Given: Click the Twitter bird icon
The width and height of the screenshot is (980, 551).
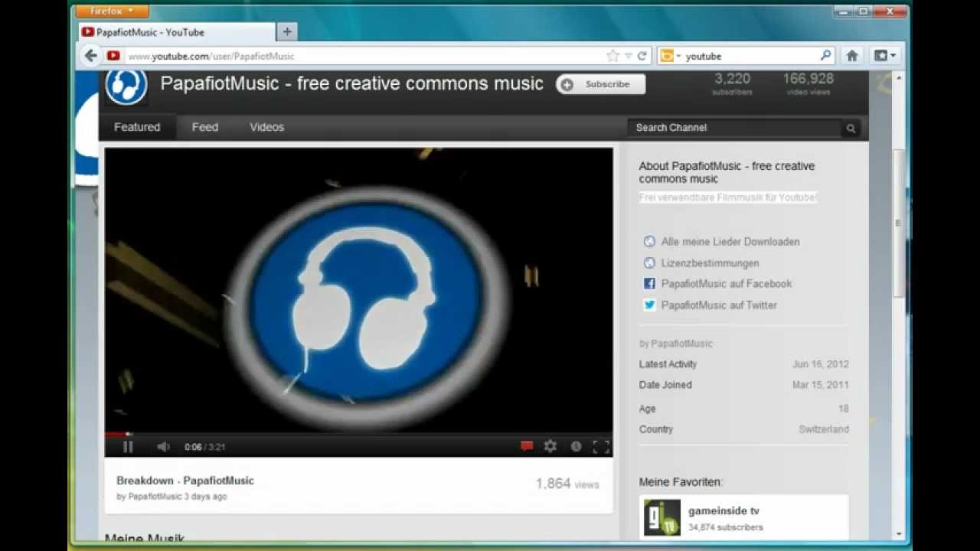Looking at the screenshot, I should (x=649, y=305).
